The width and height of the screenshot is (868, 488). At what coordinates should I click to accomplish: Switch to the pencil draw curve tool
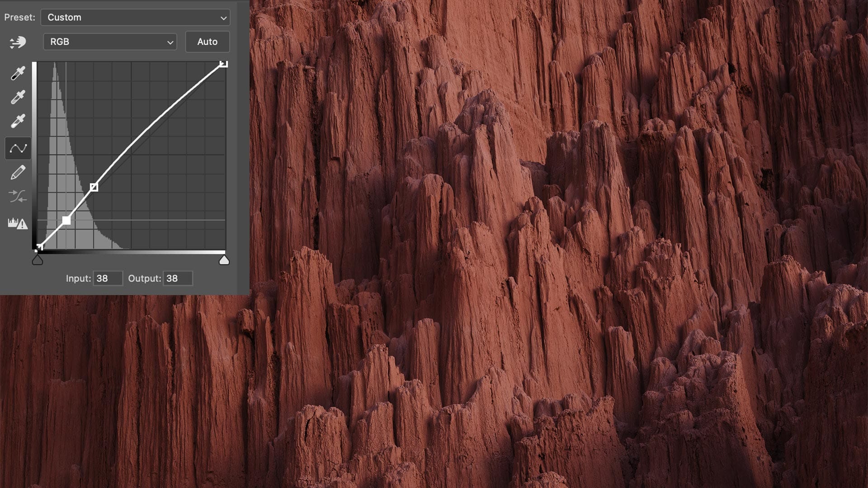tap(18, 172)
